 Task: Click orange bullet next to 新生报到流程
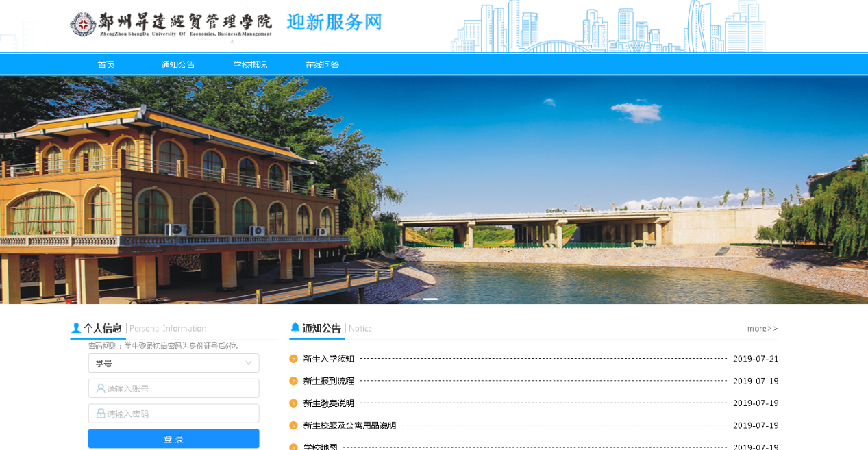coord(293,381)
